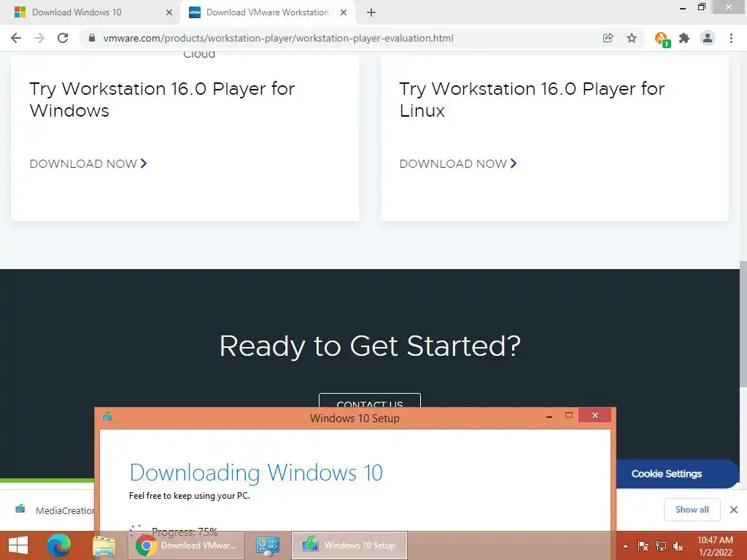Go back to the previous page

pos(16,38)
